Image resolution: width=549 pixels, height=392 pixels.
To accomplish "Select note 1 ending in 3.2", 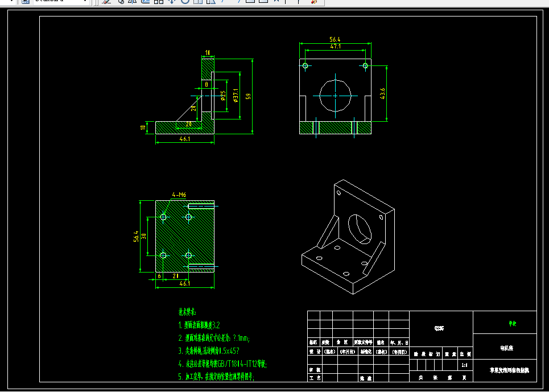I will tap(199, 325).
